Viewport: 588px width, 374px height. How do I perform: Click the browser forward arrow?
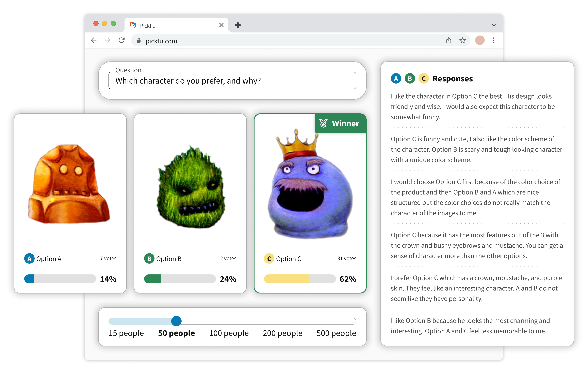click(108, 40)
